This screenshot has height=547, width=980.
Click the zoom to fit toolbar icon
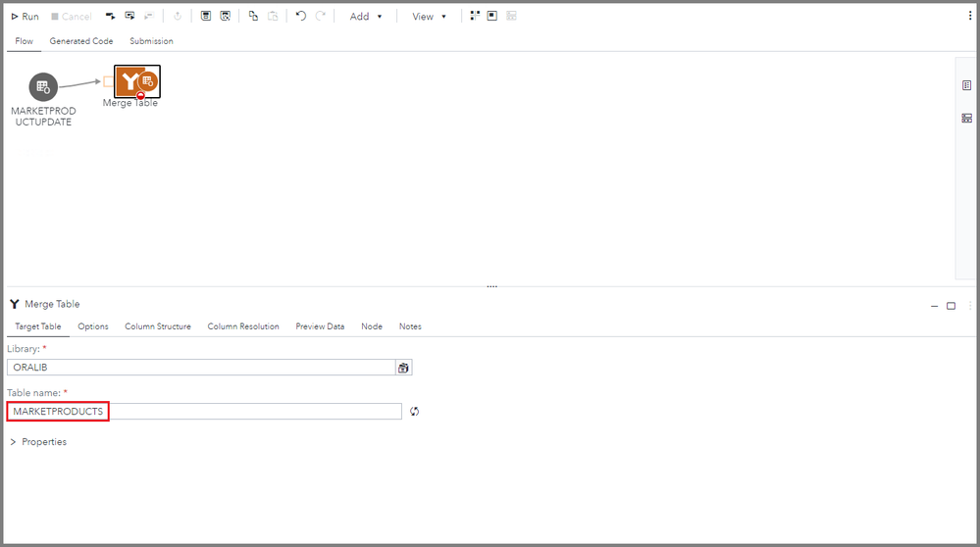point(491,16)
